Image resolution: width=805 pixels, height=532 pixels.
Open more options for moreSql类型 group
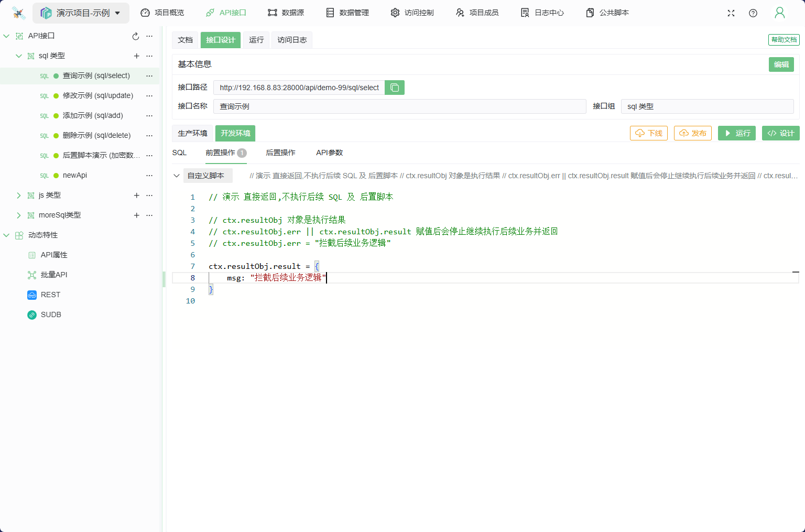(149, 215)
